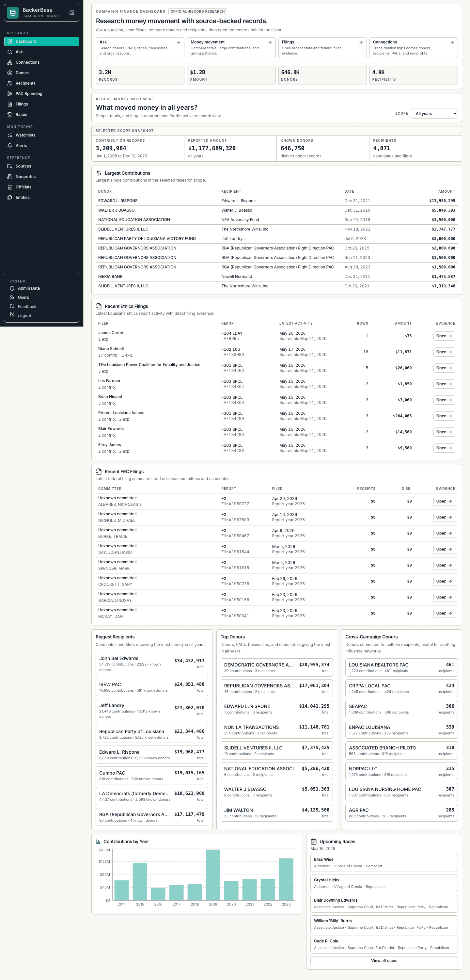Open FEC evidence for MCKAY, DAN
Image resolution: width=470 pixels, height=980 pixels.
[x=444, y=613]
